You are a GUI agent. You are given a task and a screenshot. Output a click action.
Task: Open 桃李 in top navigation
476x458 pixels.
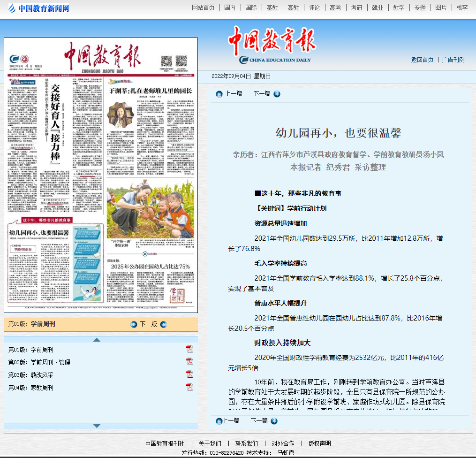pos(462,8)
